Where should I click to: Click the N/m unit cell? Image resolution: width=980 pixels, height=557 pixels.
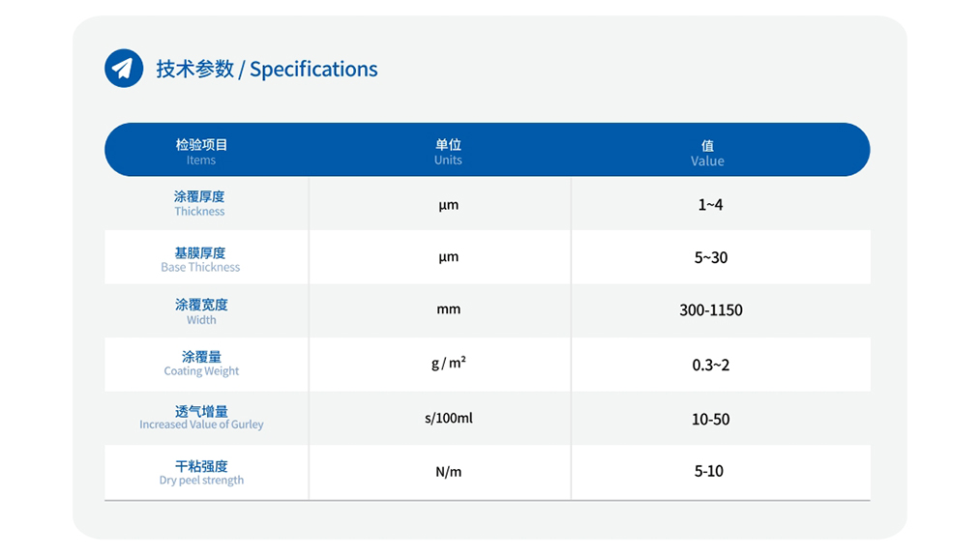tap(449, 472)
